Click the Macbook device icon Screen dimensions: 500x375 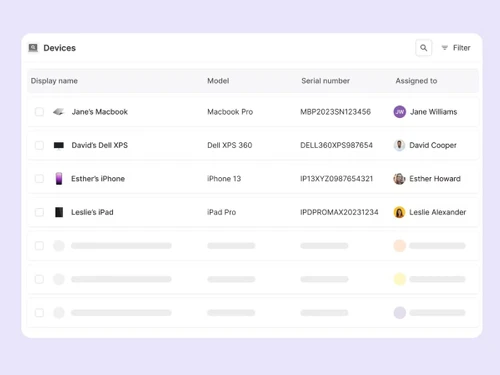[x=59, y=112]
